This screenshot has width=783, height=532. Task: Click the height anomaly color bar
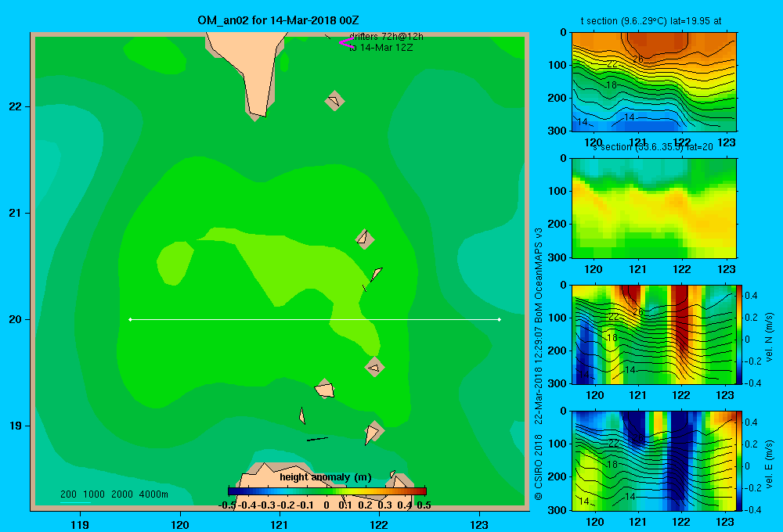tap(327, 491)
